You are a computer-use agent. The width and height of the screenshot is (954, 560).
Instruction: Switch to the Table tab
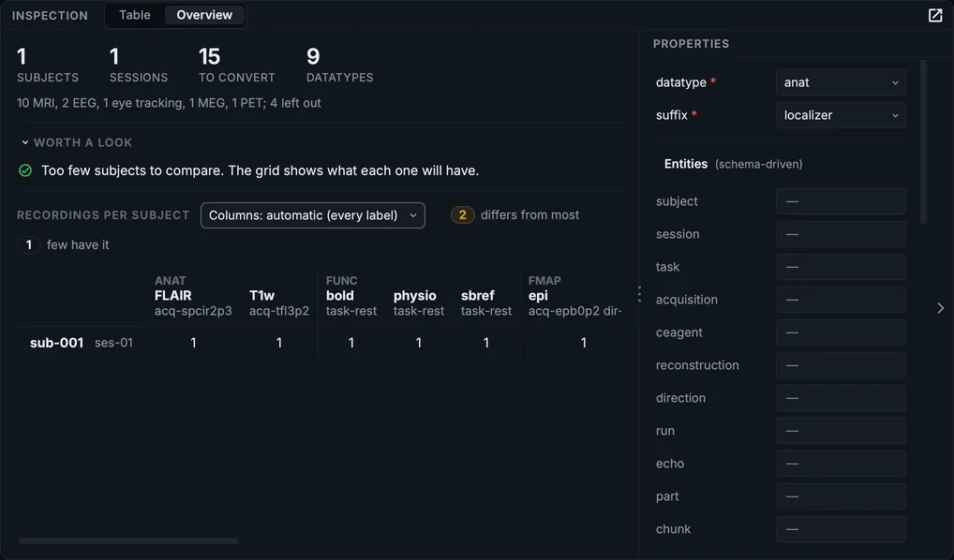(134, 15)
